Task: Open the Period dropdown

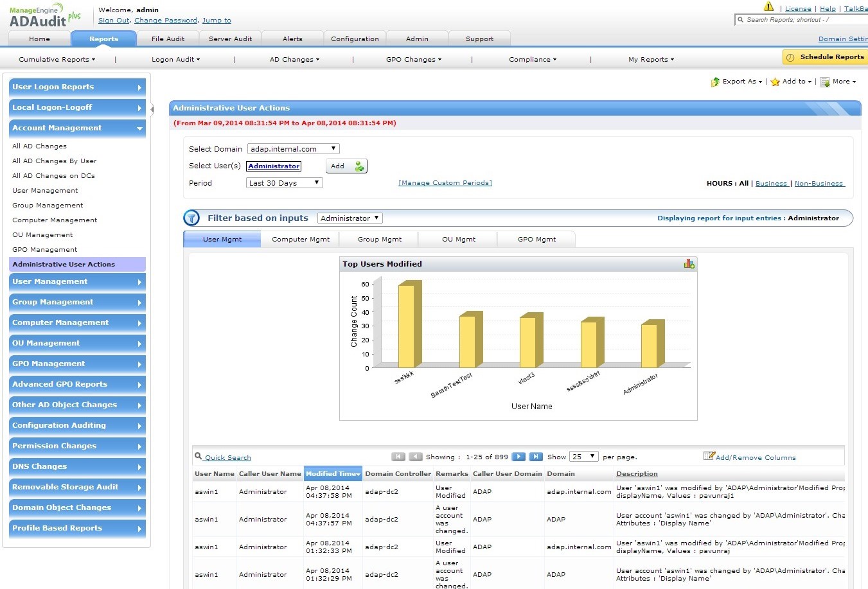Action: tap(285, 183)
